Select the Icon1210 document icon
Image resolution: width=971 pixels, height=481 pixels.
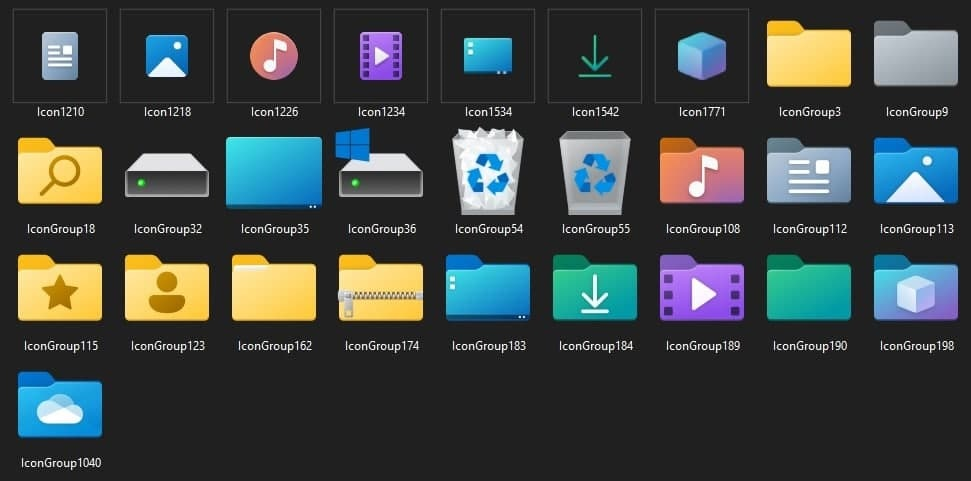60,56
